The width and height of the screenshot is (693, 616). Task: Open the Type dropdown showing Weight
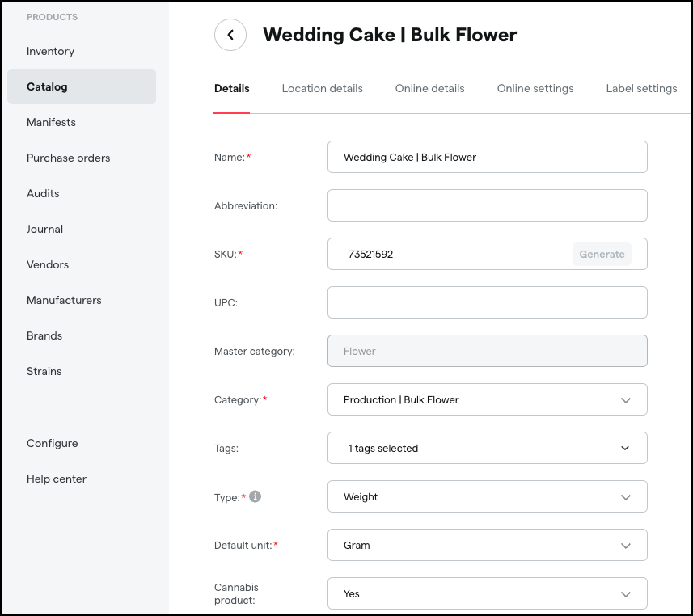[x=487, y=496]
